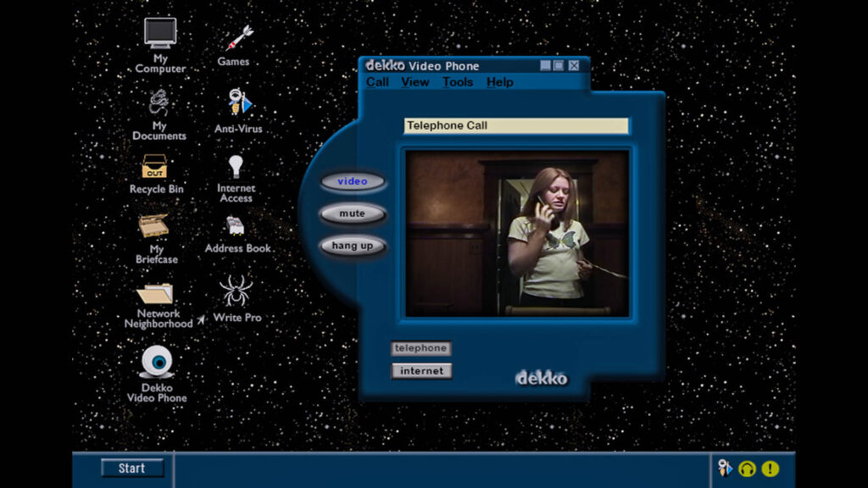Image resolution: width=868 pixels, height=488 pixels.
Task: Launch the Anti-Virus desktop icon
Action: pyautogui.click(x=239, y=103)
